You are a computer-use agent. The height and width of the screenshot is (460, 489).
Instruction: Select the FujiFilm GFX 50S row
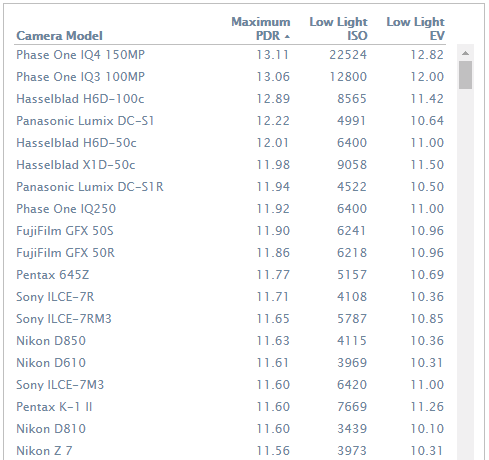[230, 231]
